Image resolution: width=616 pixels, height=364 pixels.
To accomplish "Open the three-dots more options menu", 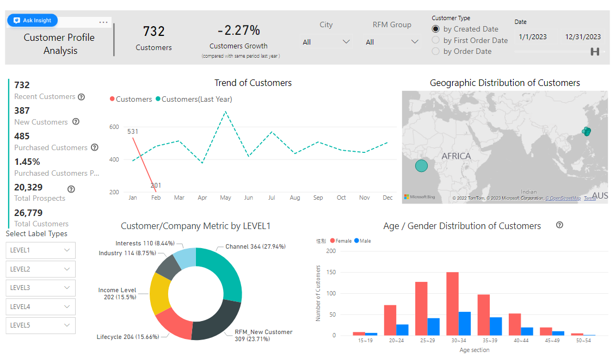I will pyautogui.click(x=103, y=22).
